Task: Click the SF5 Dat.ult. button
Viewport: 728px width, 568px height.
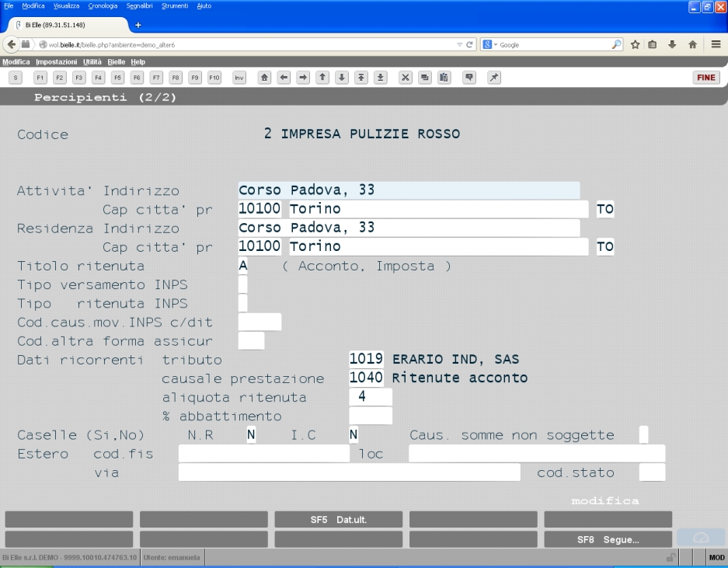Action: [339, 520]
